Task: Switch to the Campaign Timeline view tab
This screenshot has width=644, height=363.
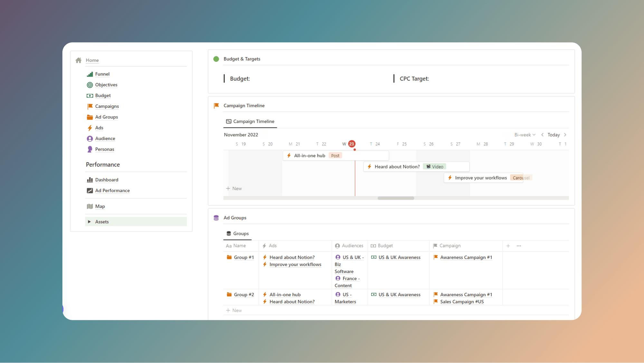Action: 250,121
